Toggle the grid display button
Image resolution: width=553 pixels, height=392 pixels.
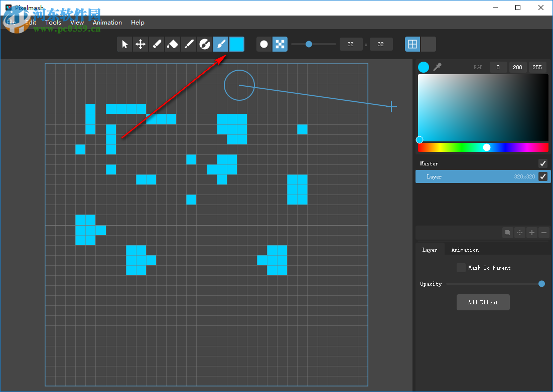(x=412, y=44)
